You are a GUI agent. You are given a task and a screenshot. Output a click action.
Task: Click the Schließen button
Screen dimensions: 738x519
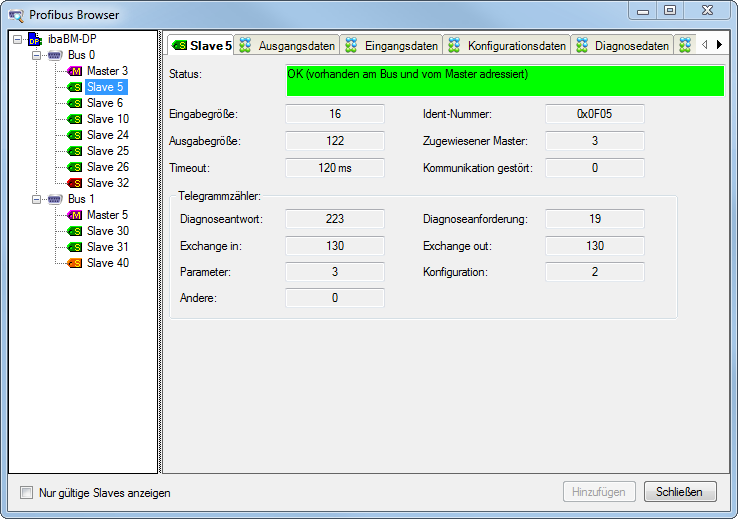point(680,492)
